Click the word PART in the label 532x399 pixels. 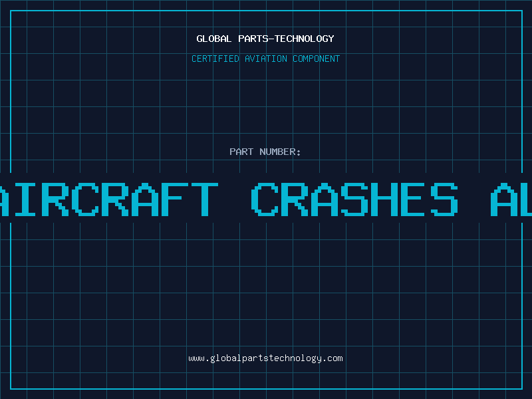241,152
